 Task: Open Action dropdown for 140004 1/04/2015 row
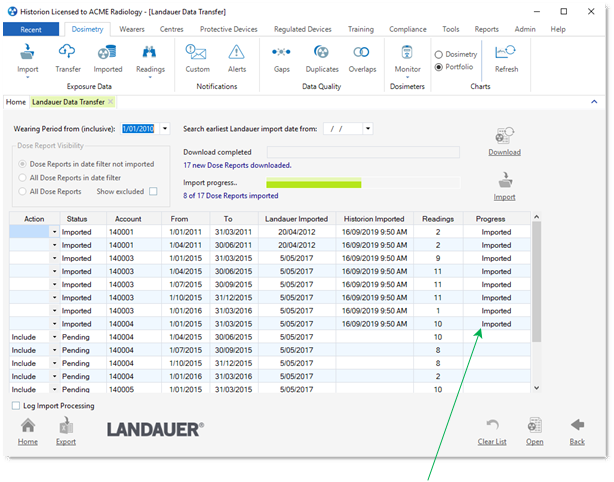(x=54, y=337)
